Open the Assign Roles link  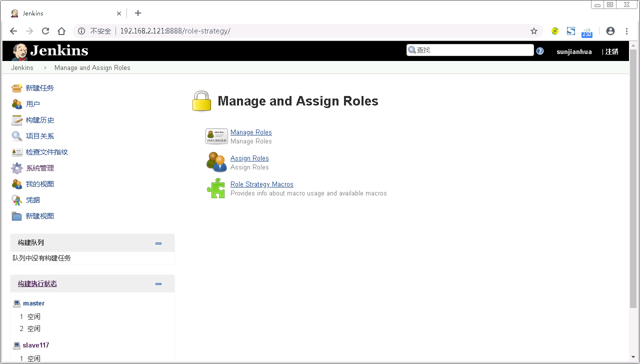(249, 158)
